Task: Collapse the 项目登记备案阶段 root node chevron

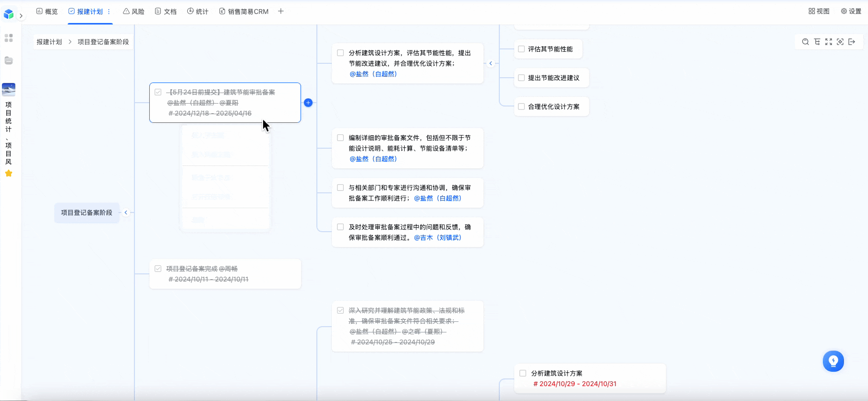Action: point(126,212)
